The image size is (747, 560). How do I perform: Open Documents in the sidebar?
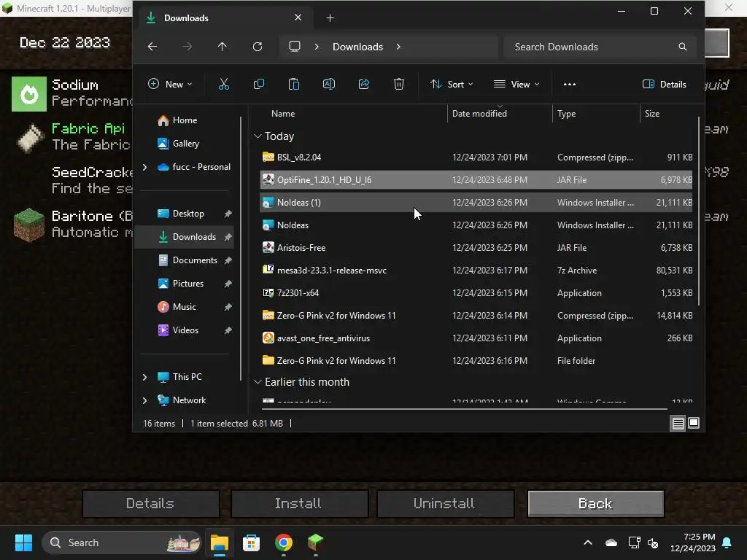tap(195, 260)
